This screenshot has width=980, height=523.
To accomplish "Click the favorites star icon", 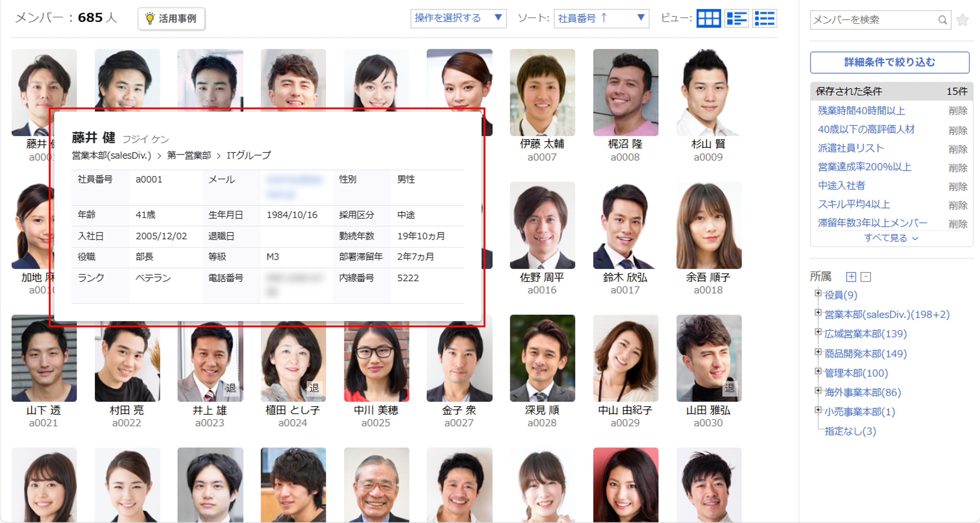I will coord(962,20).
